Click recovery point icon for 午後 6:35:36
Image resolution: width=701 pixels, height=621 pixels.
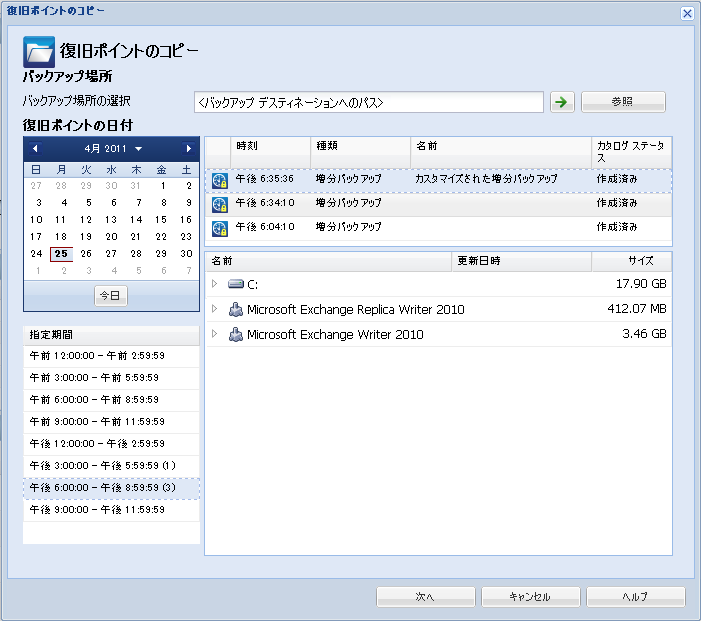point(220,179)
